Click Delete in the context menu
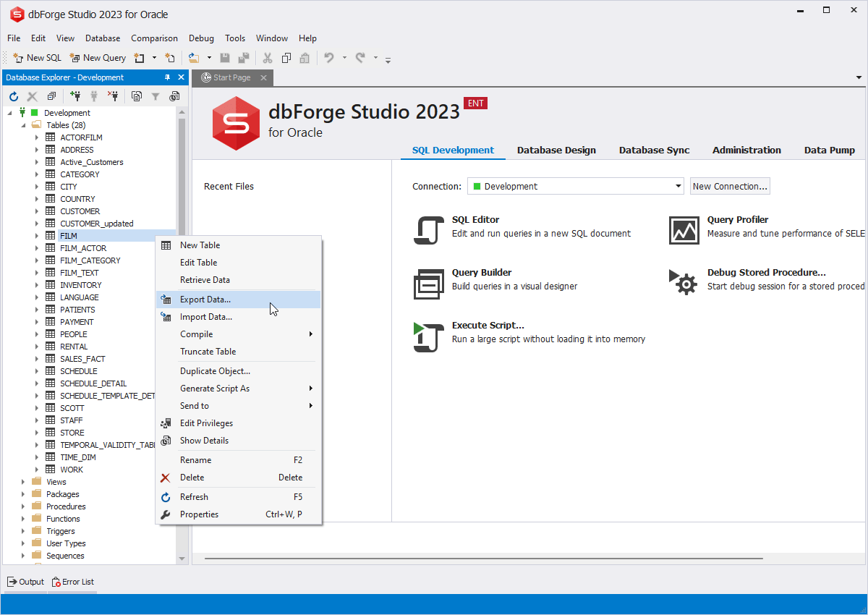The height and width of the screenshot is (615, 868). point(239,478)
